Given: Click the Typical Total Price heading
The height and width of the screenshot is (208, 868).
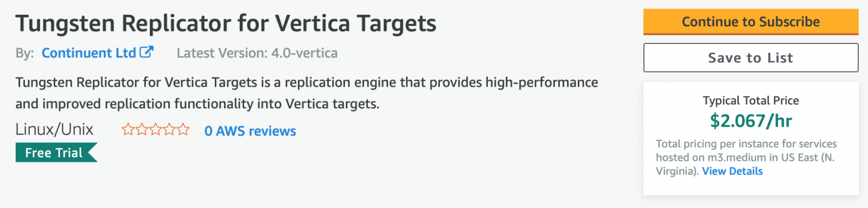Looking at the screenshot, I should tap(751, 100).
